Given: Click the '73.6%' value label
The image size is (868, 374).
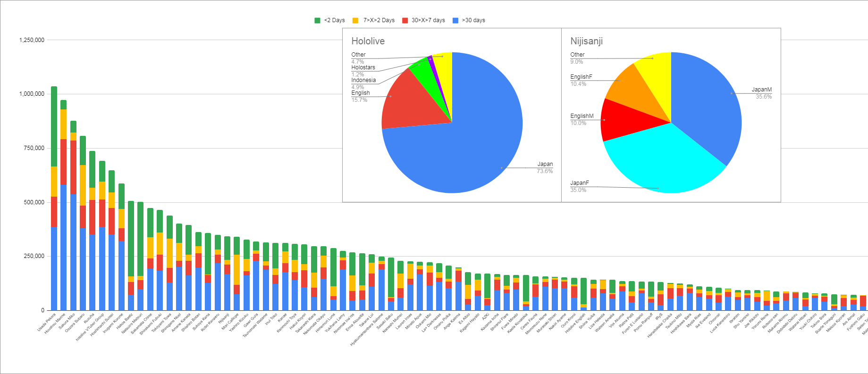Looking at the screenshot, I should [x=545, y=171].
